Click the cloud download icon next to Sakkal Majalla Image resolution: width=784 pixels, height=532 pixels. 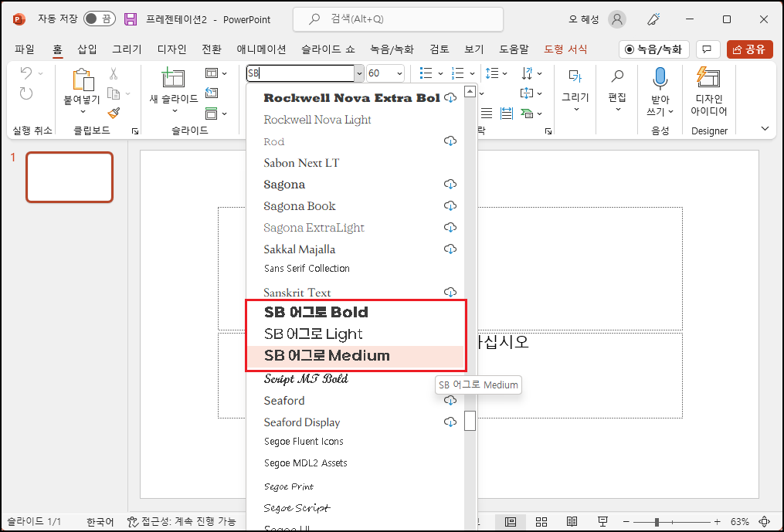[450, 249]
